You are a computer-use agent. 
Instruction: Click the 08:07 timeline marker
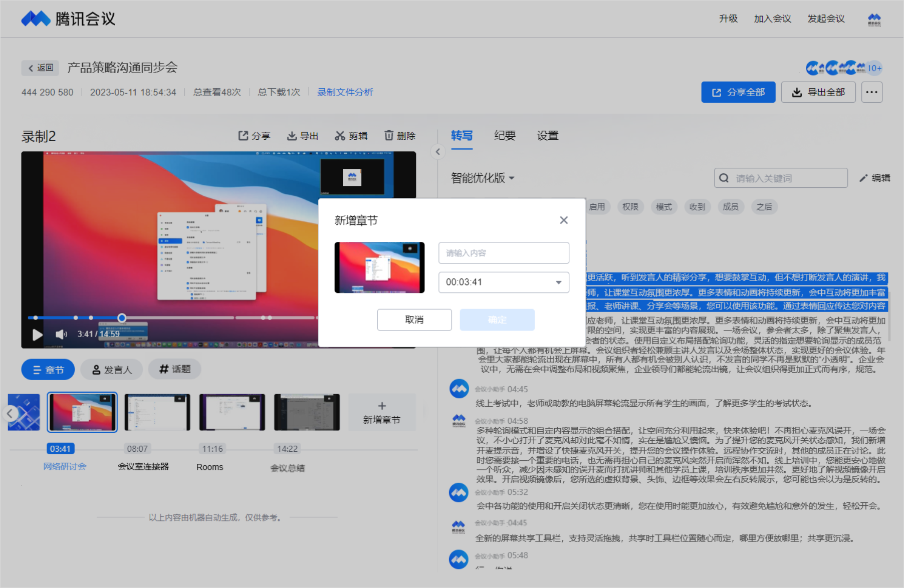(137, 449)
